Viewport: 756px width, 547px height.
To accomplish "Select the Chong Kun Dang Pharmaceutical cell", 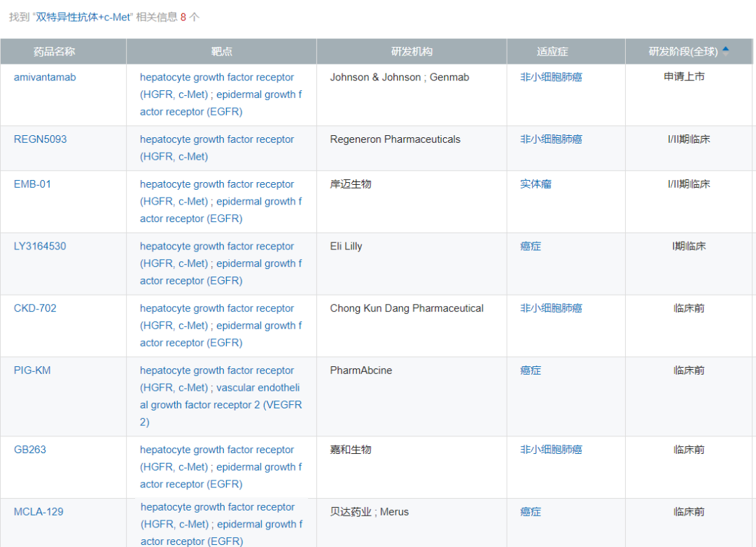I will (412, 326).
